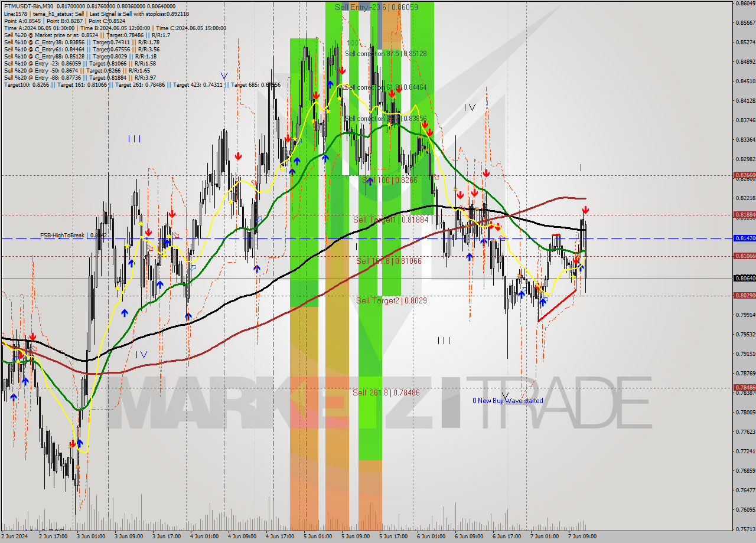Click the '0 New Buy Wave started' annotation
The image size is (756, 543).
pos(507,401)
